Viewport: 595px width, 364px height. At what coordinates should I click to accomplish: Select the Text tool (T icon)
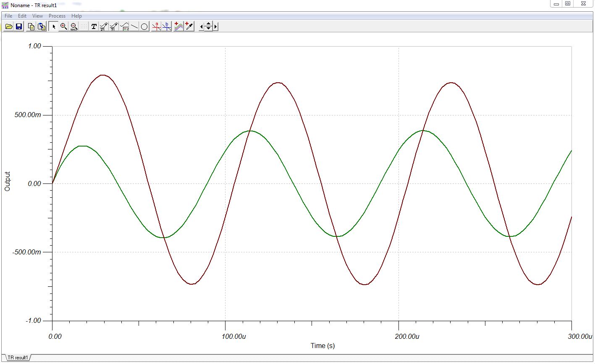coord(94,26)
